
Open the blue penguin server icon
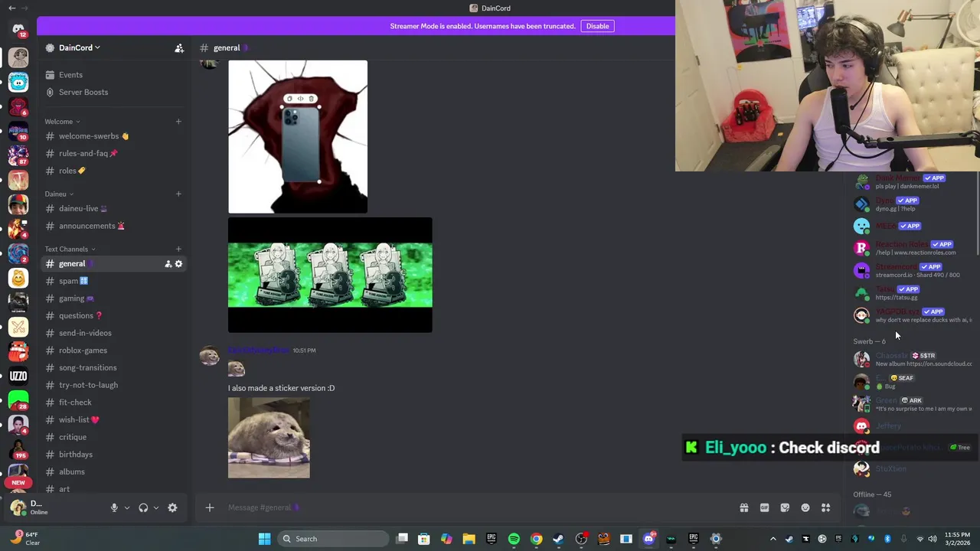18,82
